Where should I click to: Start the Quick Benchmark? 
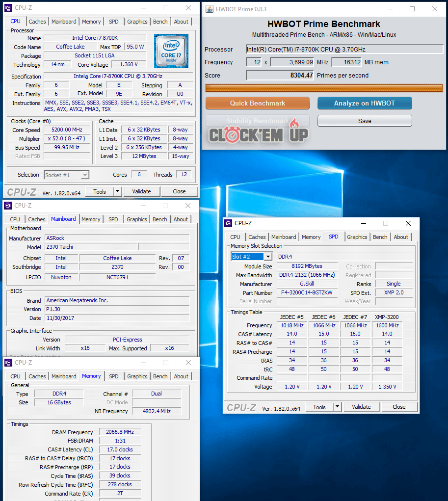257,103
